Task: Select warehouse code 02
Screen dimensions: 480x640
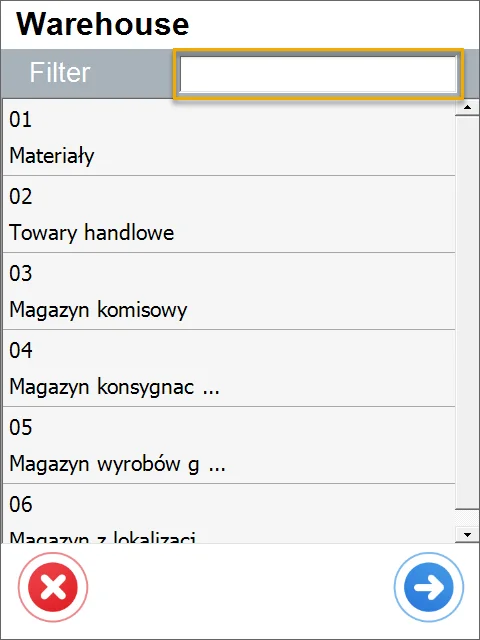Action: click(20, 196)
